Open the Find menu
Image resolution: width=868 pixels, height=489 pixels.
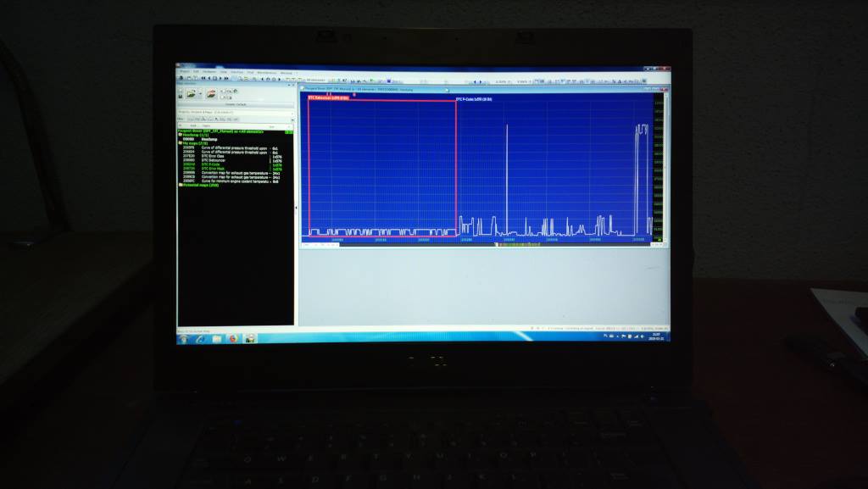coord(250,73)
